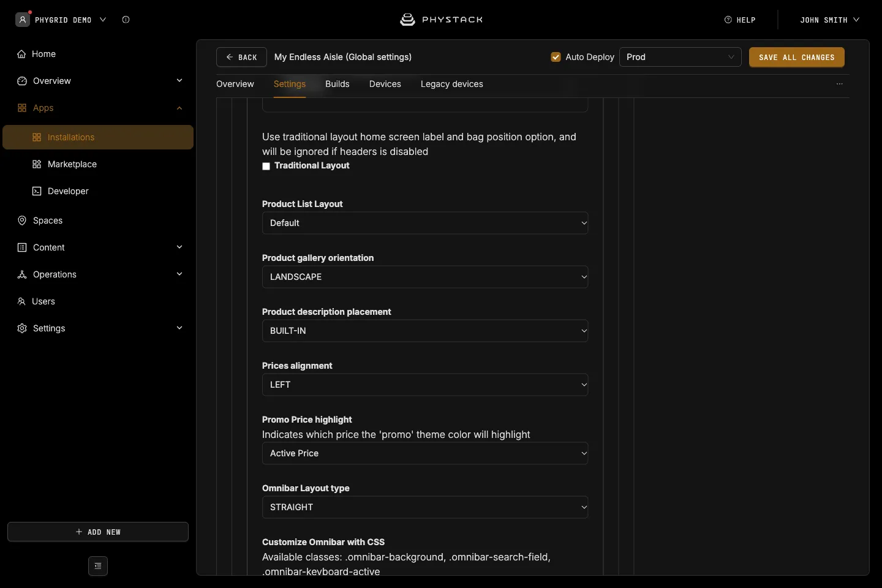The height and width of the screenshot is (588, 882).
Task: Click the Phygrid Demo avatar icon
Action: click(x=23, y=20)
